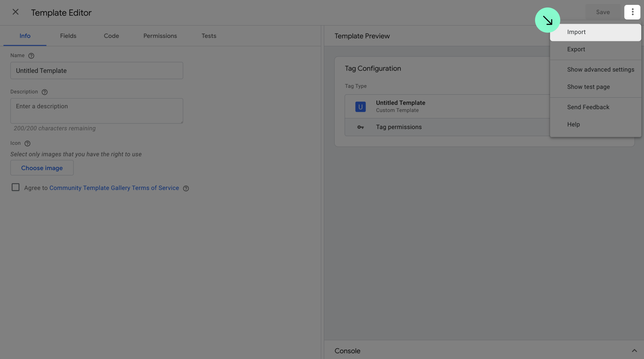Click the Untitled Template tag type row
This screenshot has width=644, height=359.
point(447,106)
